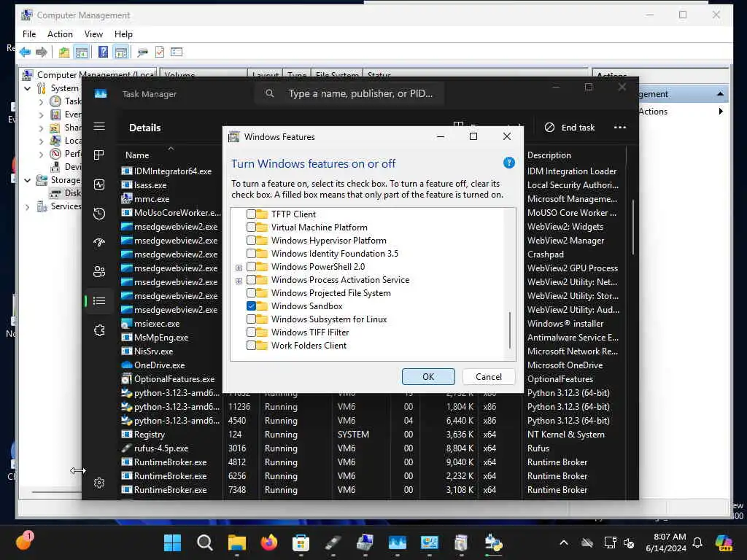Enable TFTP Client checkbox
The width and height of the screenshot is (747, 560).
251,214
